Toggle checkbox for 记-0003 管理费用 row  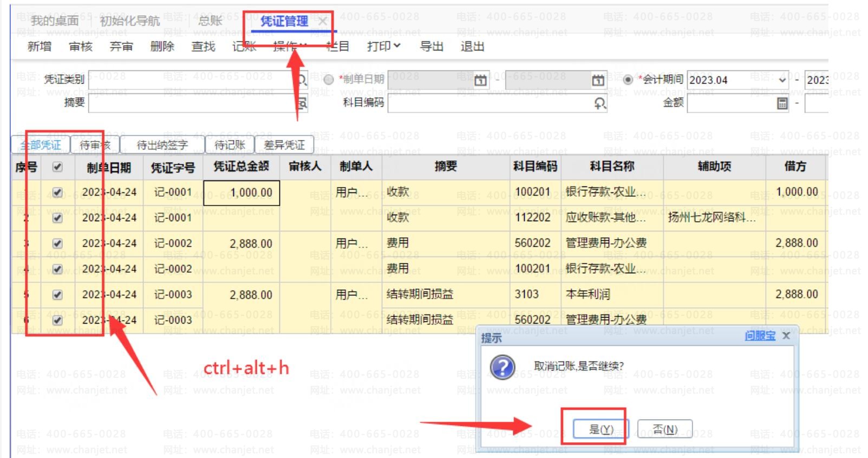(57, 320)
